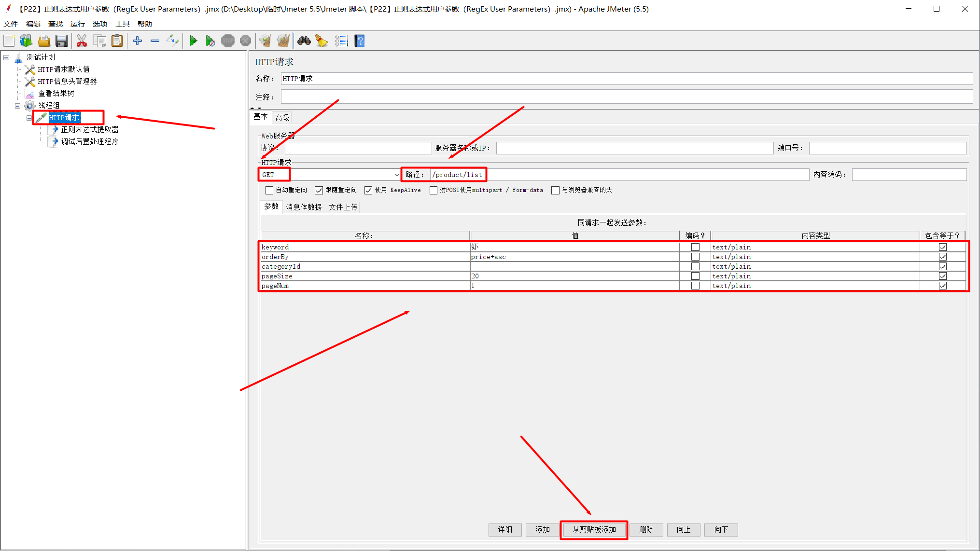This screenshot has width=980, height=551.
Task: Click the New test plan icon
Action: click(x=9, y=41)
